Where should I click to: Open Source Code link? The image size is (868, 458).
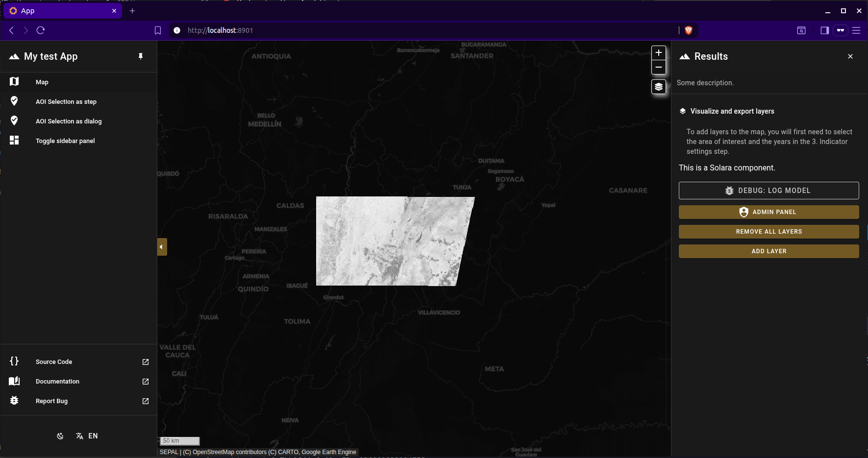click(x=78, y=362)
